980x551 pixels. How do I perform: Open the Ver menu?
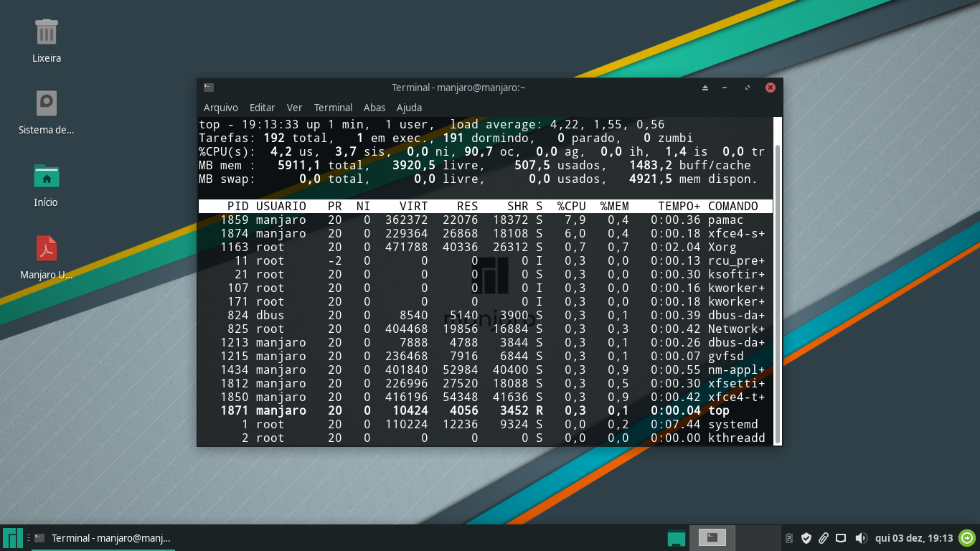(x=295, y=108)
